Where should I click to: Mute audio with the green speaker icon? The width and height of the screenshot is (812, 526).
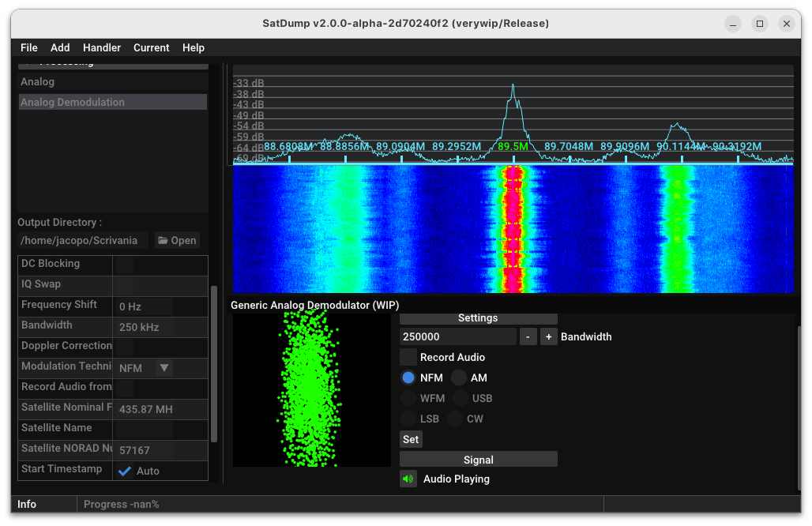[x=408, y=479]
